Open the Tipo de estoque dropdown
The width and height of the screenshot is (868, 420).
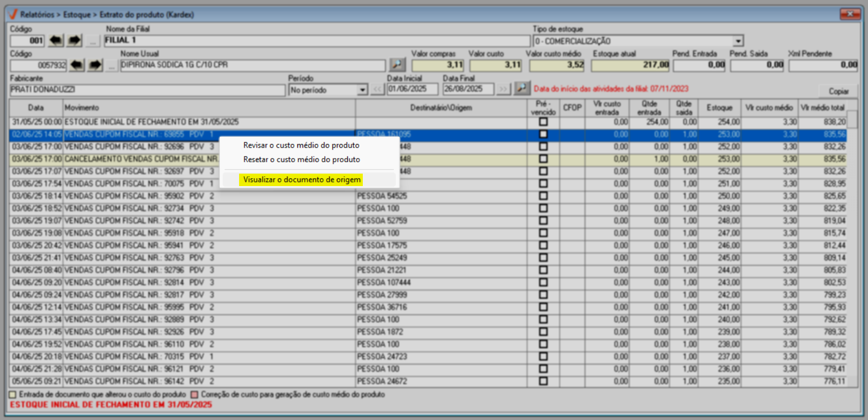(738, 41)
